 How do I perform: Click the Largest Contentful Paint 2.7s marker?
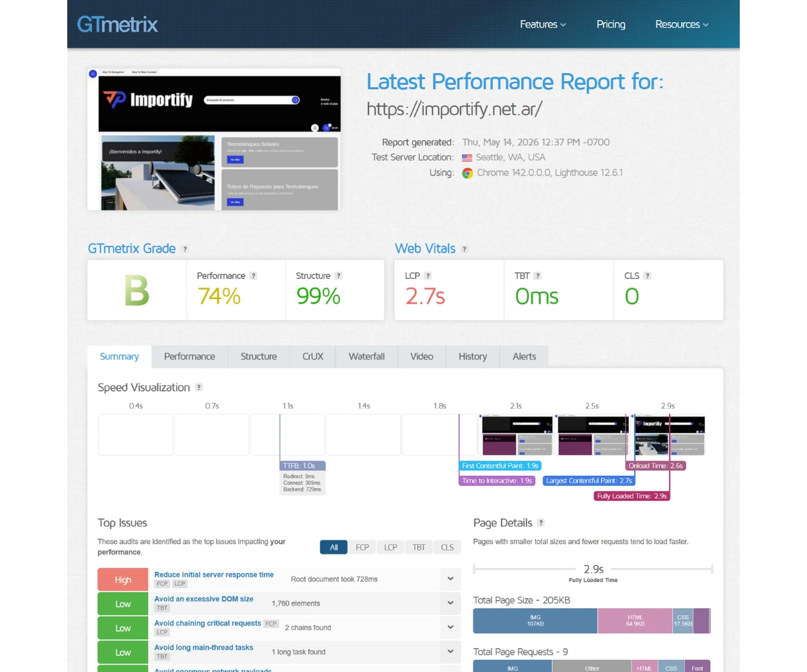pos(589,480)
